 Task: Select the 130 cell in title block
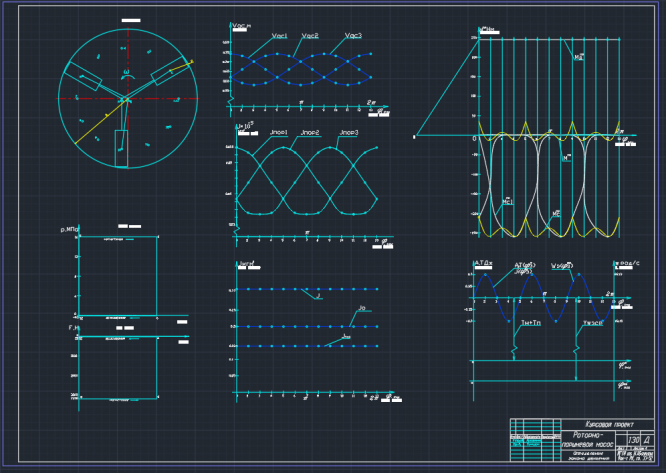pos(634,440)
